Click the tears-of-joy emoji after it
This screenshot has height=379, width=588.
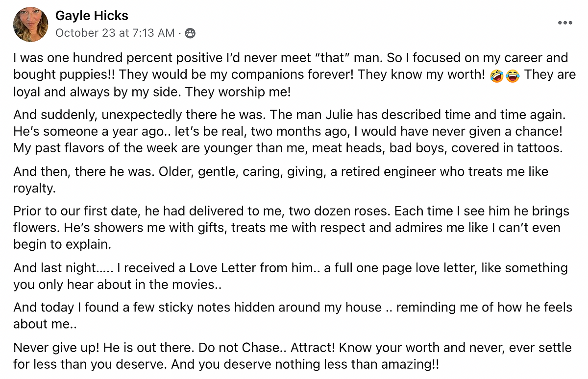[x=512, y=76]
